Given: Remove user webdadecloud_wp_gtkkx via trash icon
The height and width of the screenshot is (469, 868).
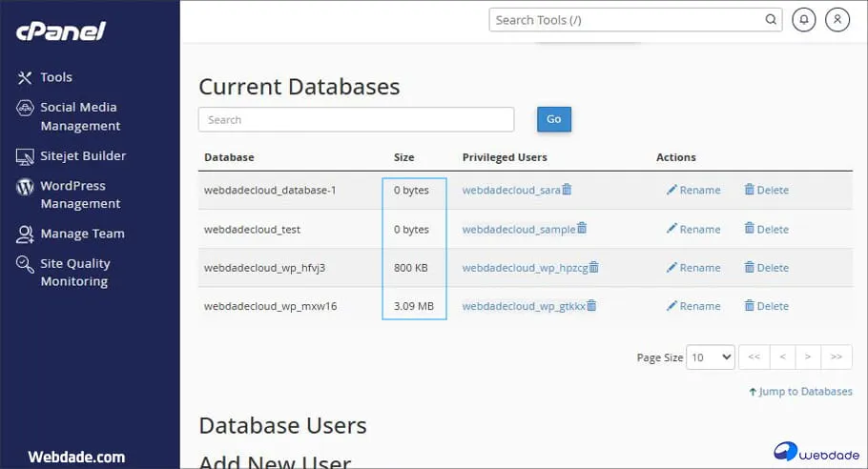Looking at the screenshot, I should 591,305.
